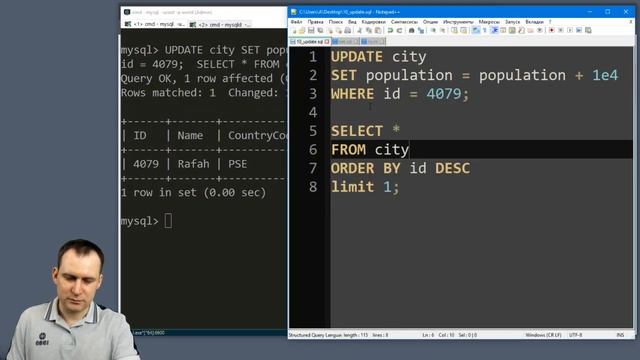Click the mysql> prompt input cursor

168,221
